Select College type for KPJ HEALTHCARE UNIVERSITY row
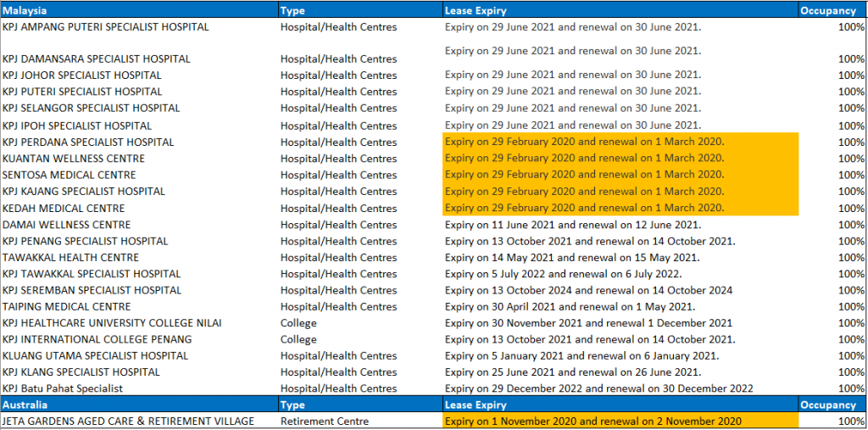The width and height of the screenshot is (868, 430). 359,323
